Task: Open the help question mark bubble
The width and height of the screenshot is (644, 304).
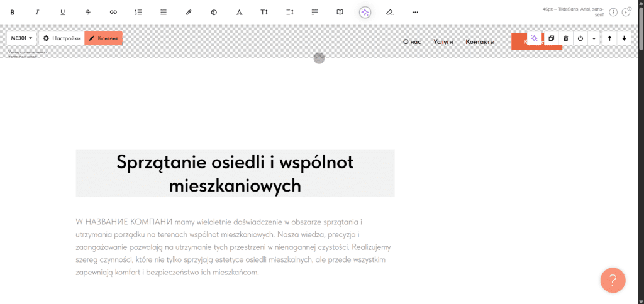Action: (613, 281)
